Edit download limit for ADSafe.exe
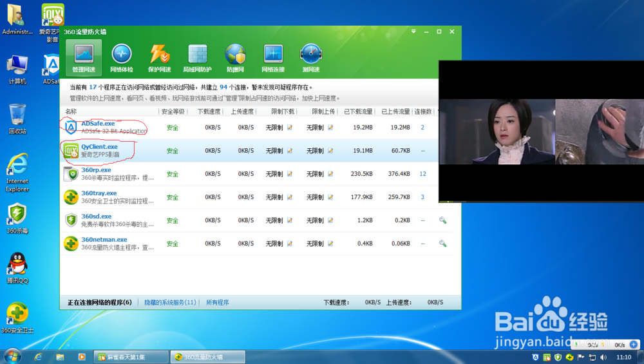The height and width of the screenshot is (364, 644). 290,128
